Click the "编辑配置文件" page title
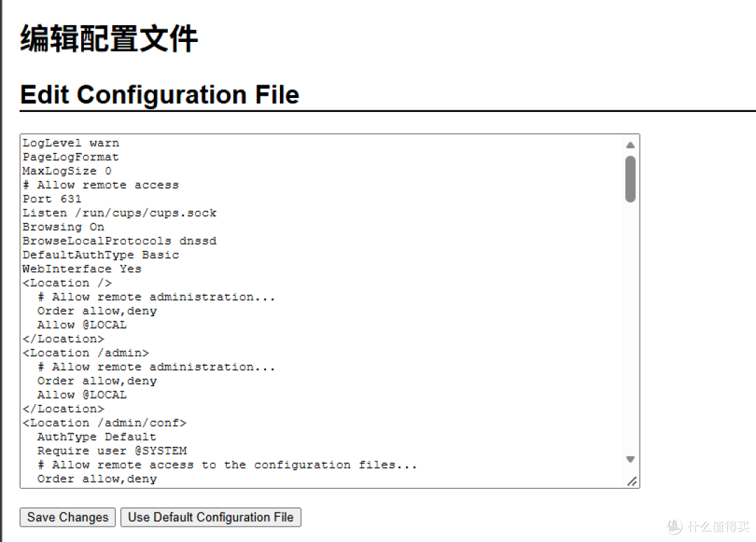 coord(109,38)
